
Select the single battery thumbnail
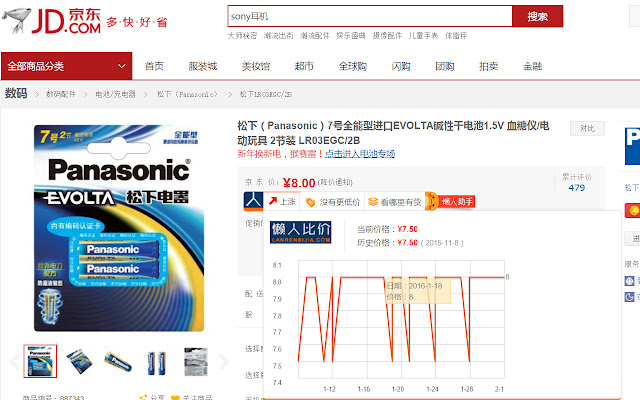tap(118, 361)
